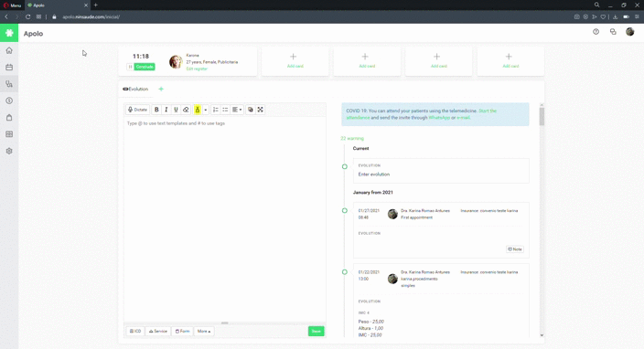The height and width of the screenshot is (349, 644).
Task: Click the Form button
Action: coord(182,331)
